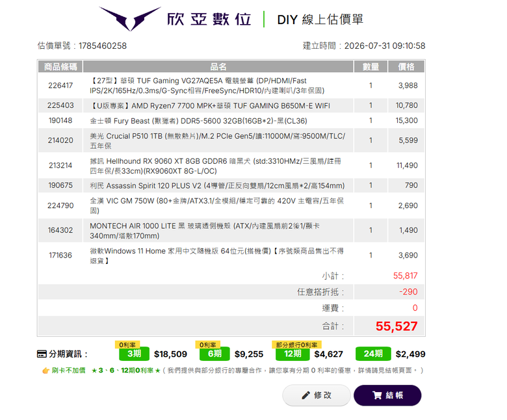
Task: Click the 修改 edit button text
Action: point(322,395)
